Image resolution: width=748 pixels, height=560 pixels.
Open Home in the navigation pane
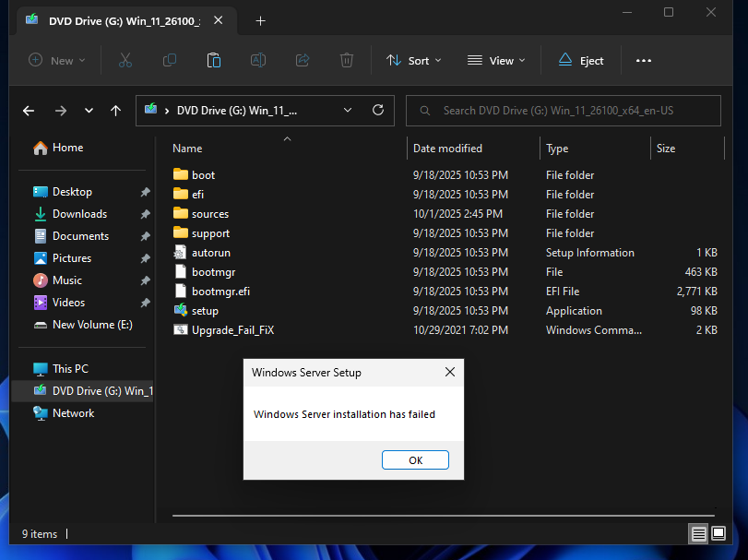pos(58,148)
